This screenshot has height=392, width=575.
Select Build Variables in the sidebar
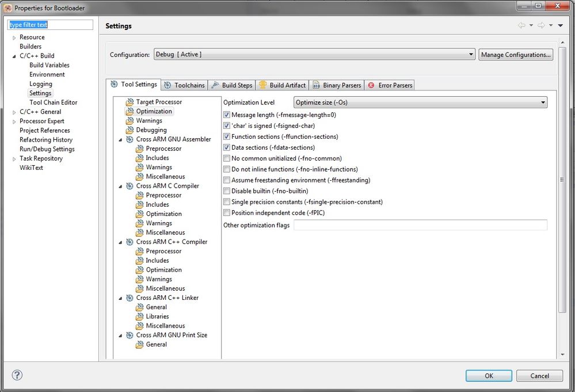point(49,65)
